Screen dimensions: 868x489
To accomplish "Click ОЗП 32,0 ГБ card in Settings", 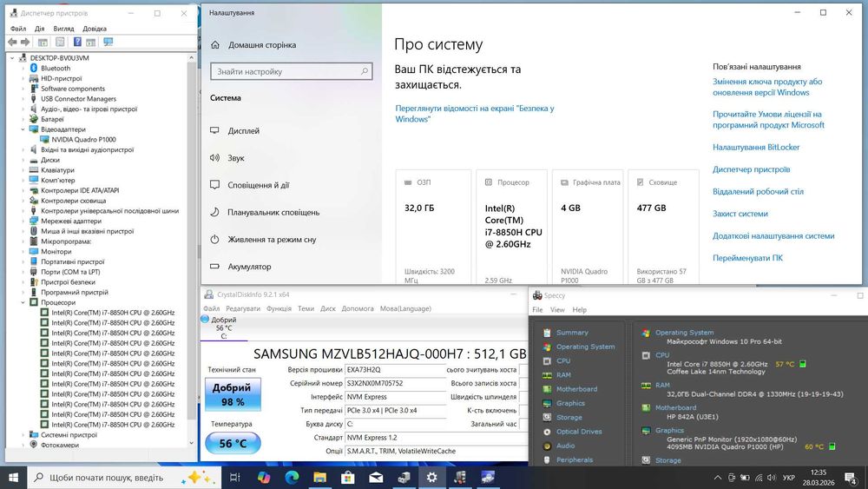I will click(433, 227).
